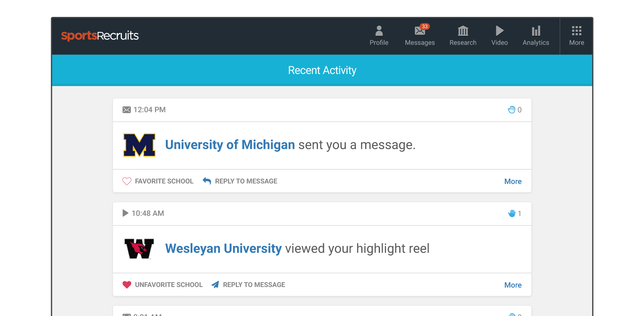Toggle the high-five on Michigan activity
Viewport: 644px width, 316px height.
(x=515, y=110)
